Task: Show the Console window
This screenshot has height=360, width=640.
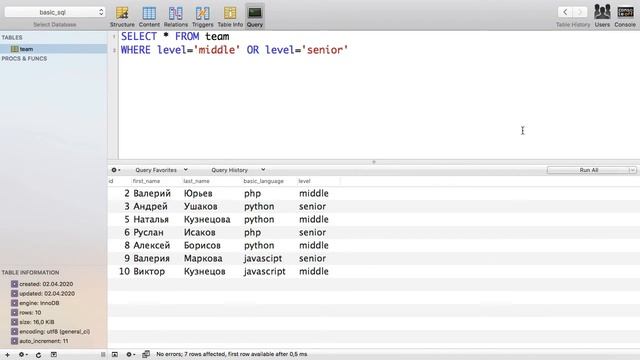Action: click(x=625, y=16)
